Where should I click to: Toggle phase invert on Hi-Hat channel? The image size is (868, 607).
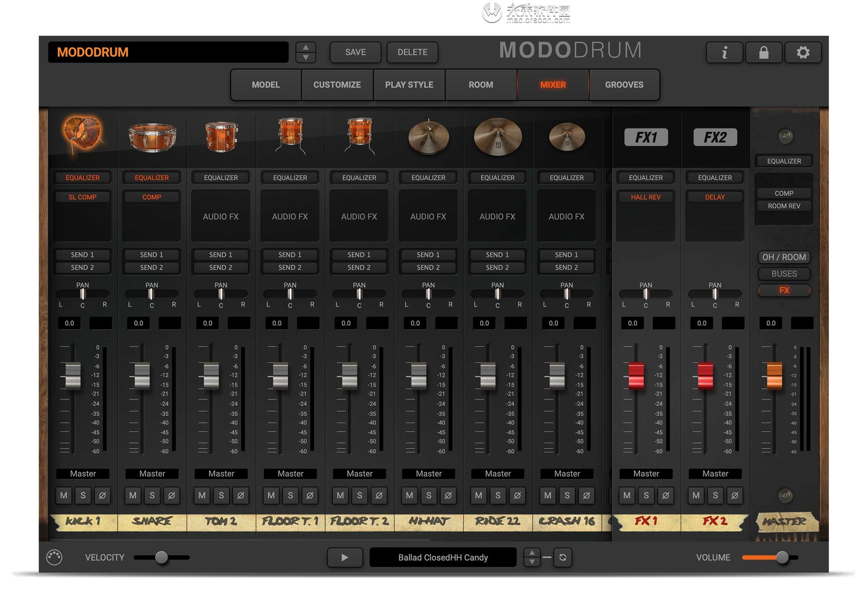coord(448,495)
